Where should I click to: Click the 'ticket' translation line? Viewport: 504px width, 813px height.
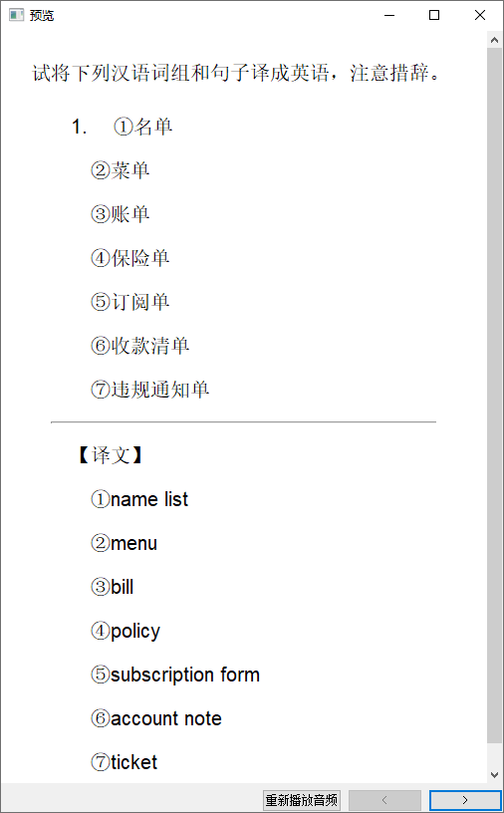[124, 762]
